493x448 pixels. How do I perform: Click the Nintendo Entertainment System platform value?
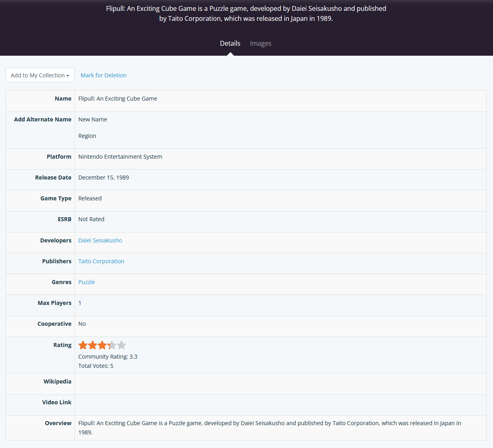tap(120, 157)
